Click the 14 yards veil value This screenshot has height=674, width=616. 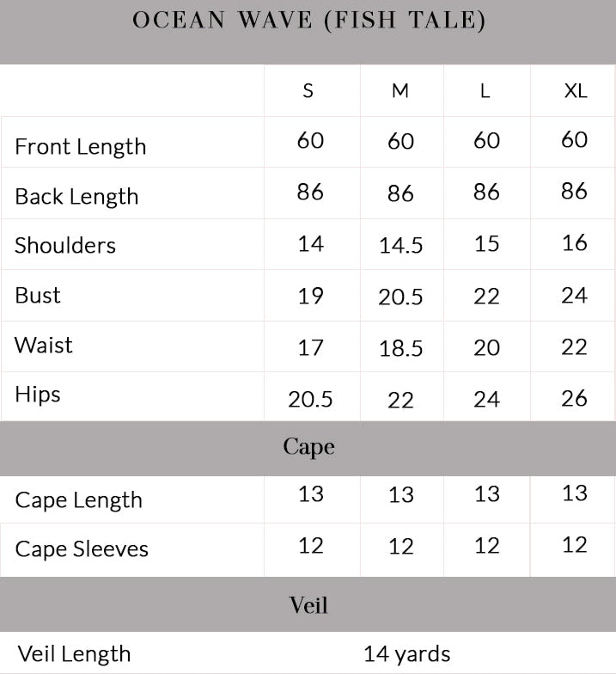pyautogui.click(x=406, y=653)
